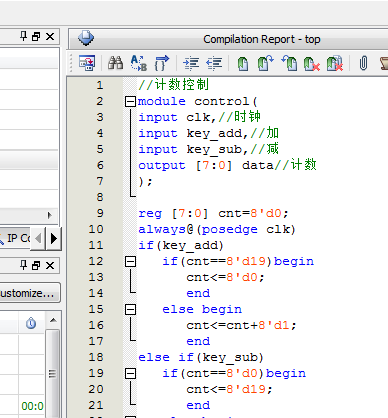Click 'reg [7:0] cnt=8'd0;' line
Screen dimensions: 388x418
click(x=213, y=213)
